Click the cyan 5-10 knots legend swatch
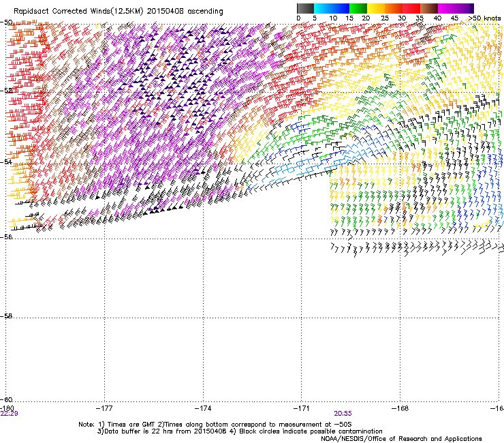Screen dimensions: 504x443 323,9
